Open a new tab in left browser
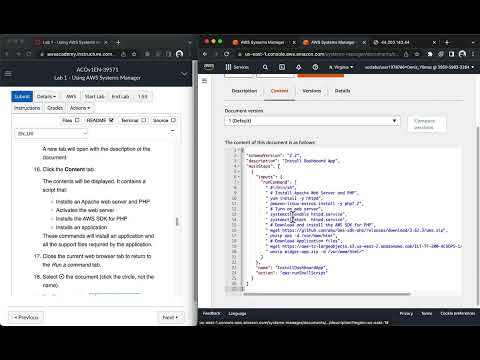 [118, 42]
